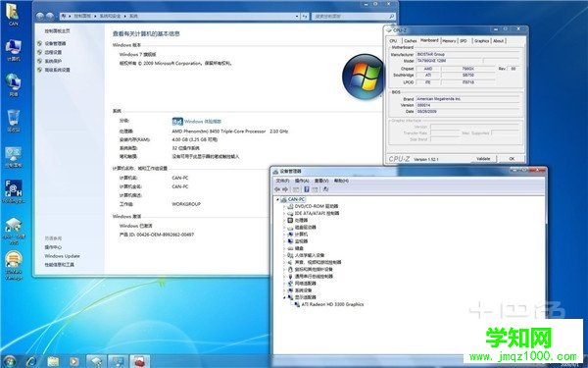Select 人体学输入设备 tree item
The width and height of the screenshot is (588, 368).
click(310, 255)
